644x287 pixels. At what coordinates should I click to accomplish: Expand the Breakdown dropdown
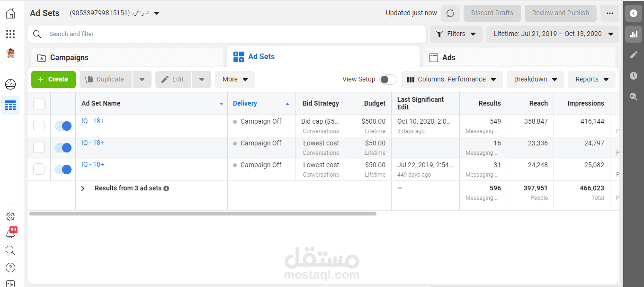point(535,80)
